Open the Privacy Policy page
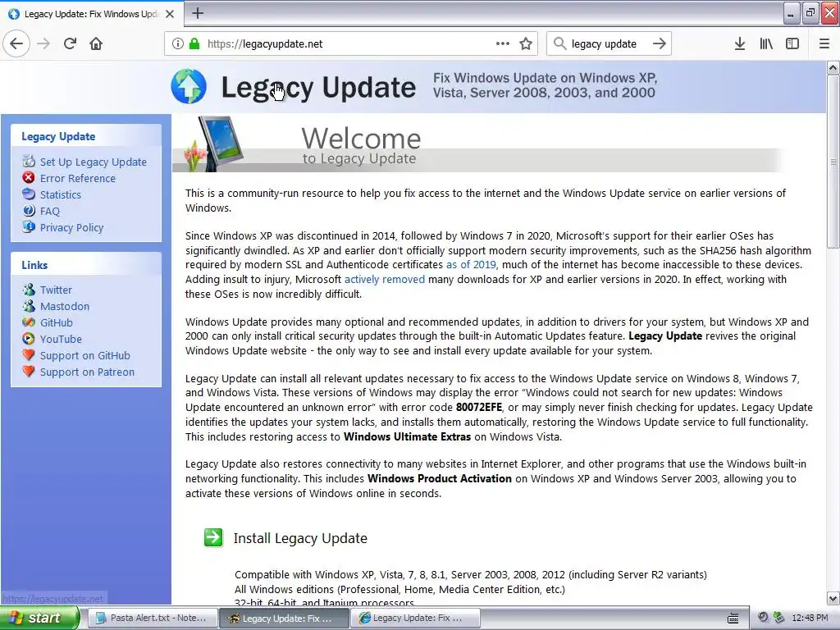 72,228
